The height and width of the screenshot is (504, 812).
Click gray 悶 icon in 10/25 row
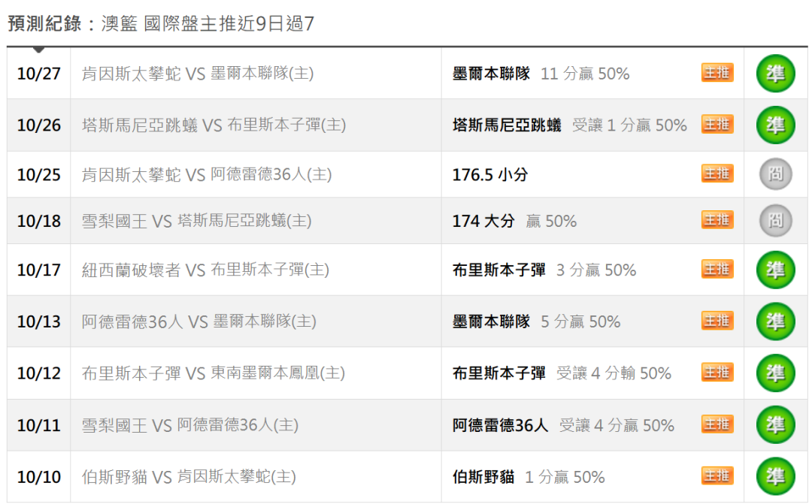tap(775, 174)
